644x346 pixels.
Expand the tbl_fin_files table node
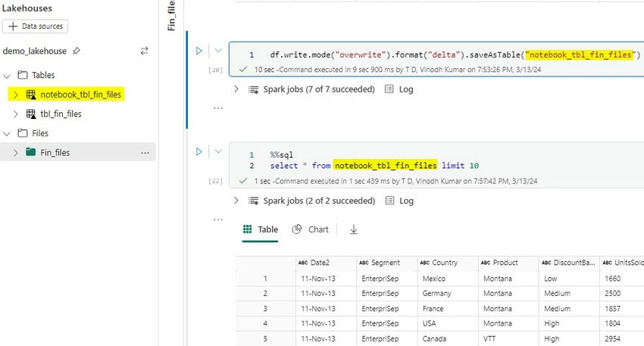coord(16,114)
